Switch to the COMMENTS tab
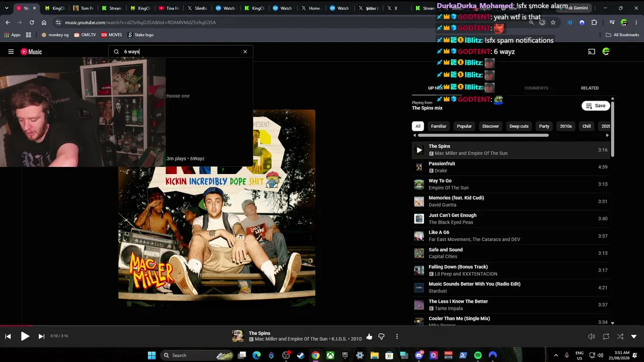The image size is (644, 362). pos(536,88)
